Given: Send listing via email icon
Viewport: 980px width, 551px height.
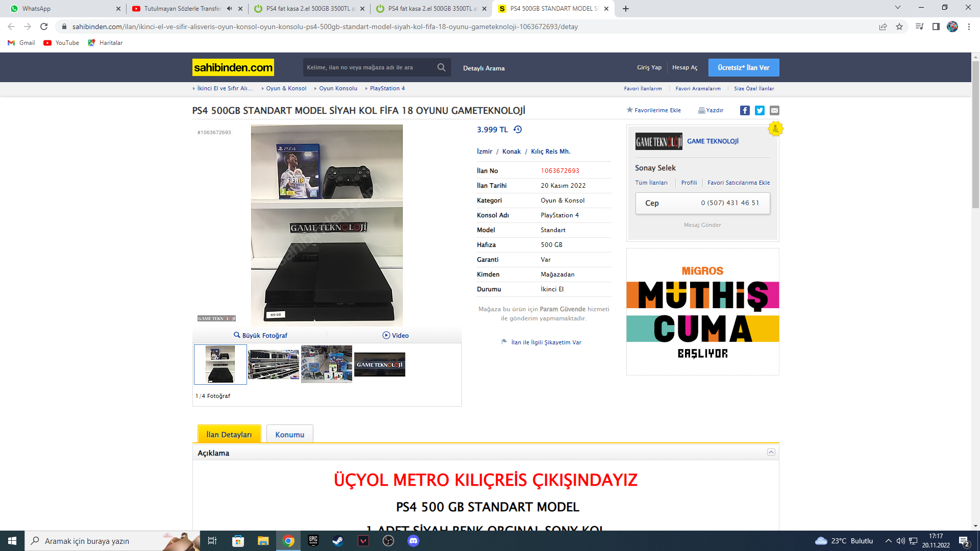Looking at the screenshot, I should pyautogui.click(x=774, y=110).
